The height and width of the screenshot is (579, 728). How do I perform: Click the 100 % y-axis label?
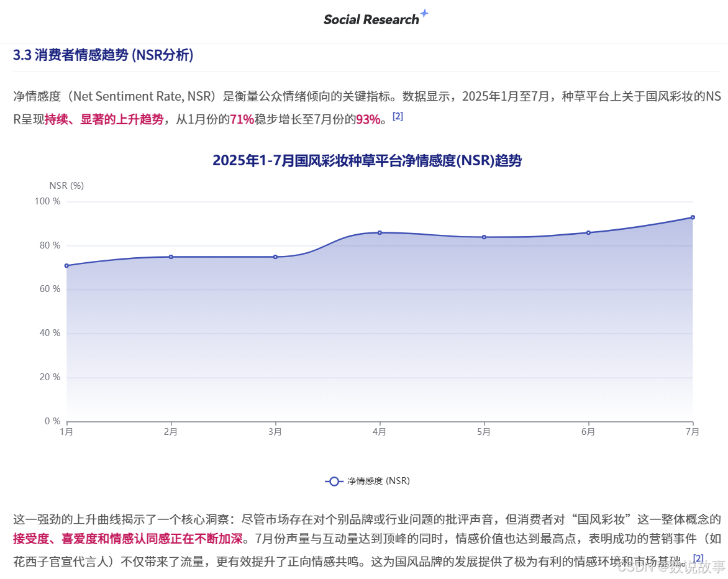coord(47,201)
